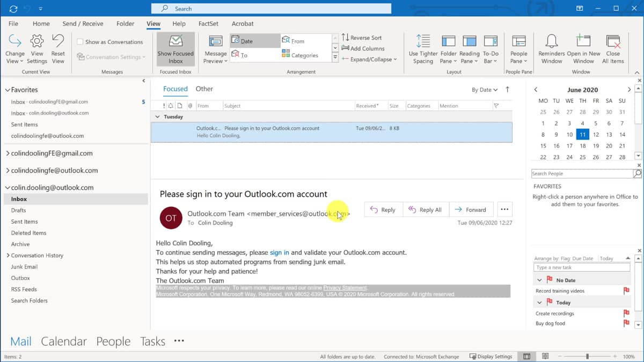The image size is (644, 362).
Task: Open Reading Pane layout options
Action: pos(469,49)
